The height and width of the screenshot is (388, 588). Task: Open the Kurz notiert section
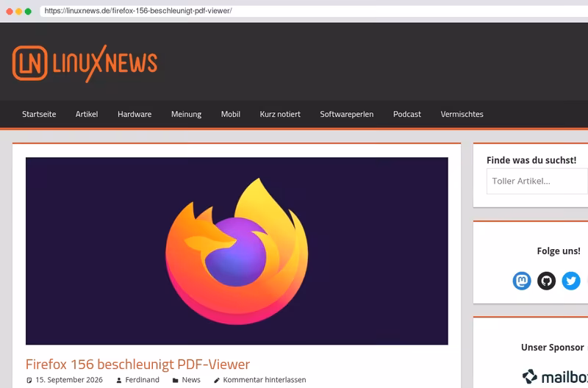coord(280,114)
